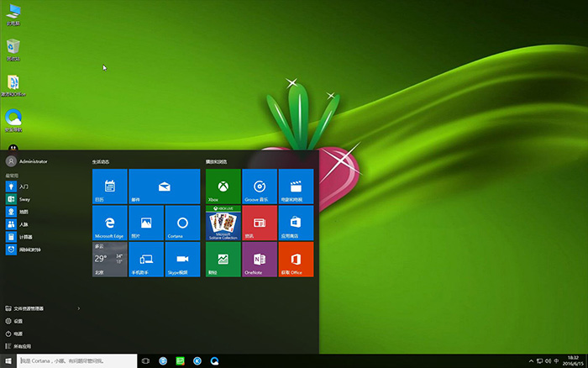Open the Weather tile showing 29°
The image size is (588, 368).
(109, 259)
